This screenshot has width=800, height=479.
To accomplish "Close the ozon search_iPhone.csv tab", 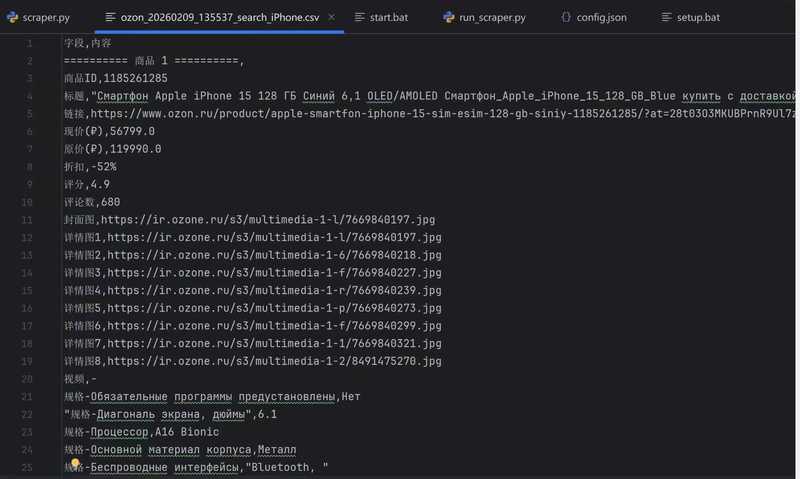I will pos(329,18).
